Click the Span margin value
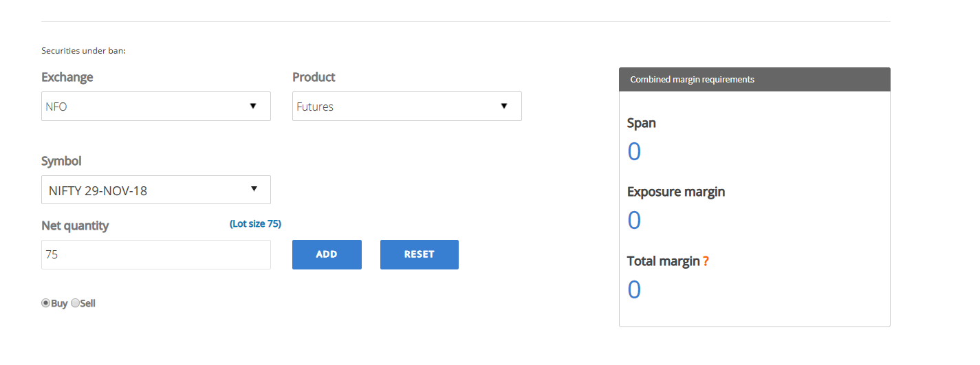The image size is (980, 365). coord(634,151)
